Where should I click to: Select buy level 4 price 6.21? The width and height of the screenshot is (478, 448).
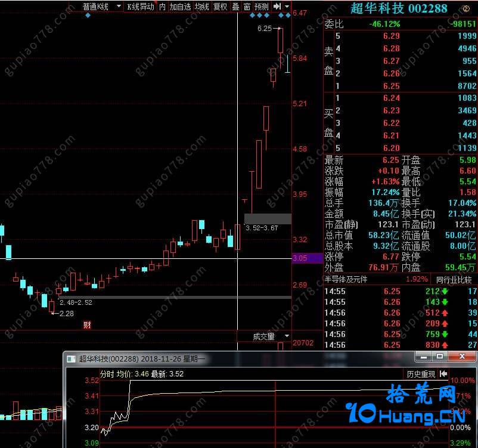(x=392, y=135)
